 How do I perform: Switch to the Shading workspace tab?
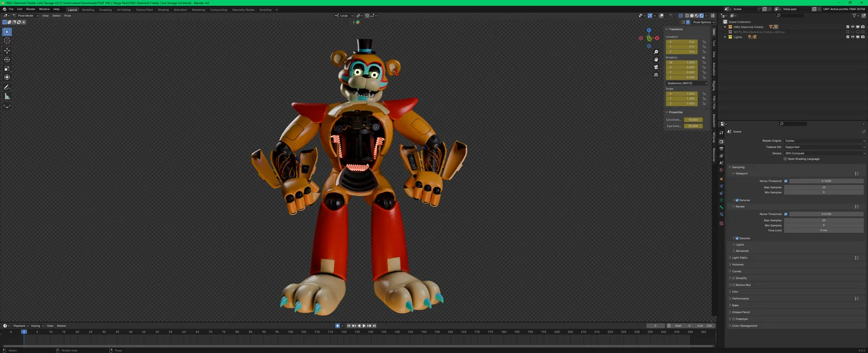click(x=163, y=10)
